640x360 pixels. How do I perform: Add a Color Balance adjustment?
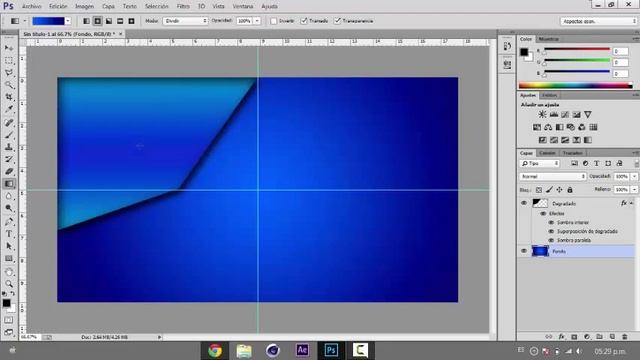click(548, 127)
